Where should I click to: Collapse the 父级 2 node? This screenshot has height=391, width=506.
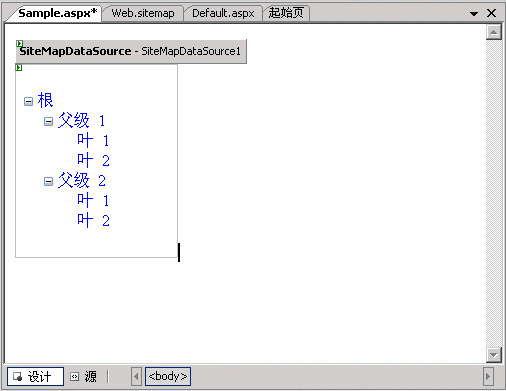[48, 181]
